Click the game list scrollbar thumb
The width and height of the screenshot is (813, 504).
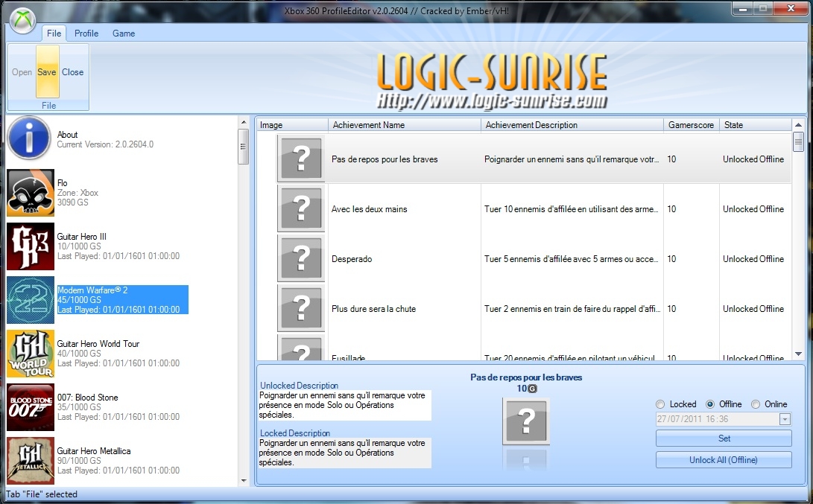click(243, 147)
